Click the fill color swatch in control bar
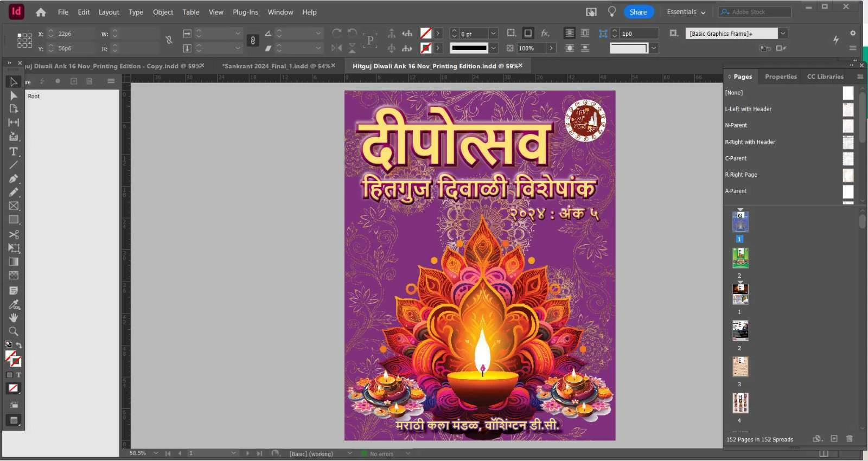Viewport: 868px width, 461px height. tap(426, 34)
